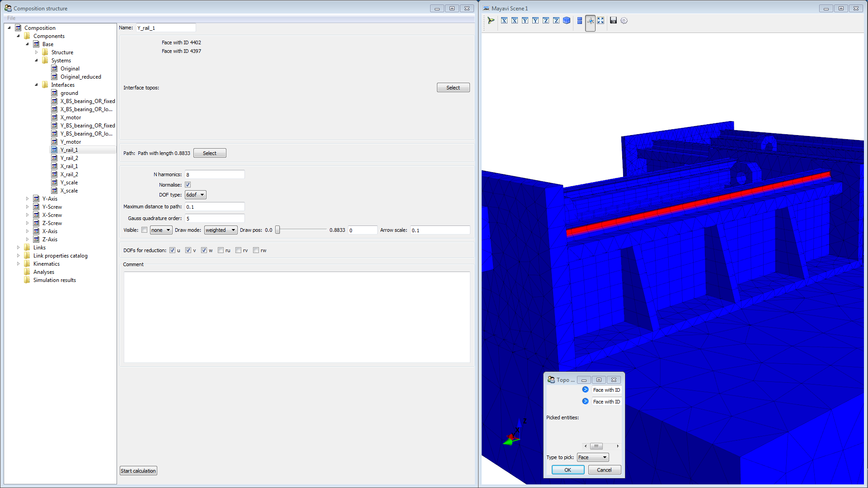Open the Type to pick dropdown
This screenshot has width=868, height=488.
[x=593, y=457]
